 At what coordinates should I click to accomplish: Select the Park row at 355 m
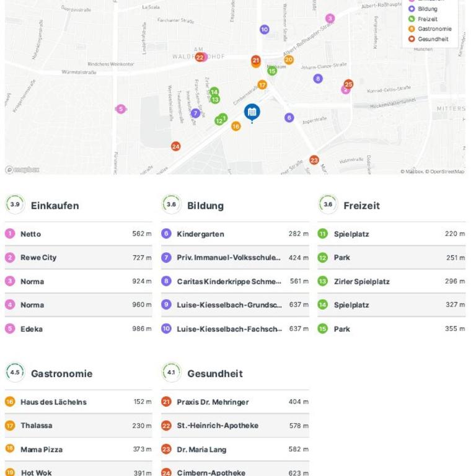pos(391,328)
